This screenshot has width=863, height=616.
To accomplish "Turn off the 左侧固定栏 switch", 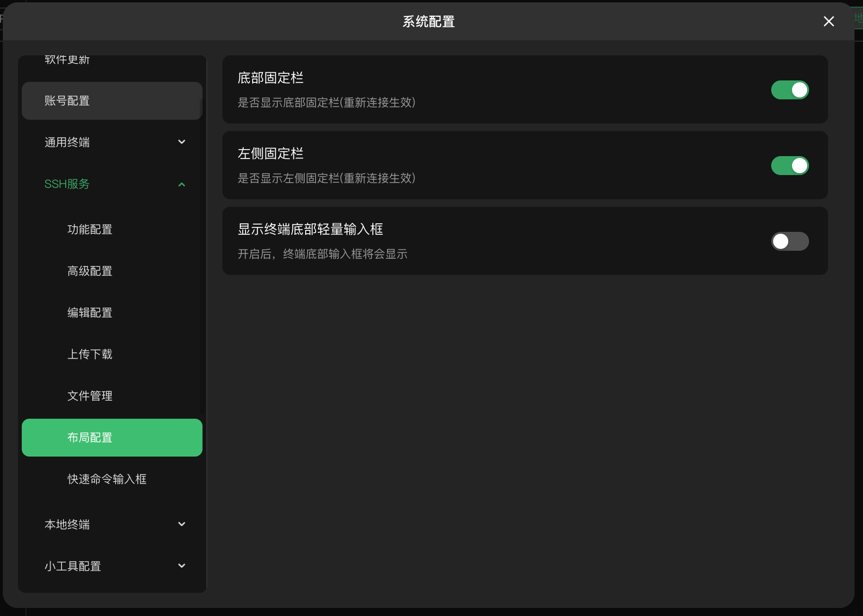I will point(789,166).
